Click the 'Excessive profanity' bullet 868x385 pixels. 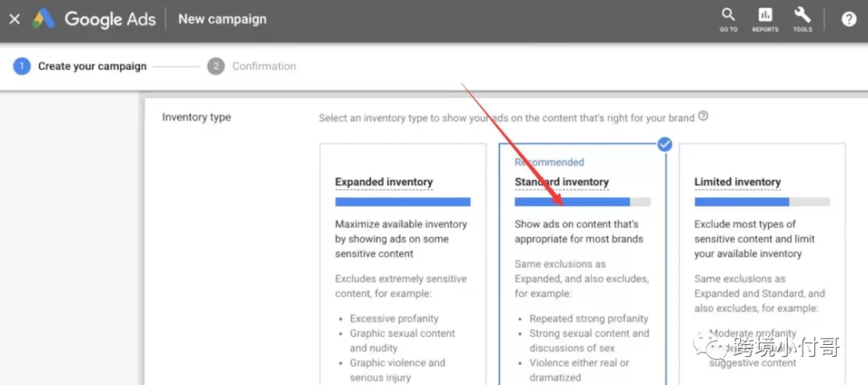tap(394, 318)
